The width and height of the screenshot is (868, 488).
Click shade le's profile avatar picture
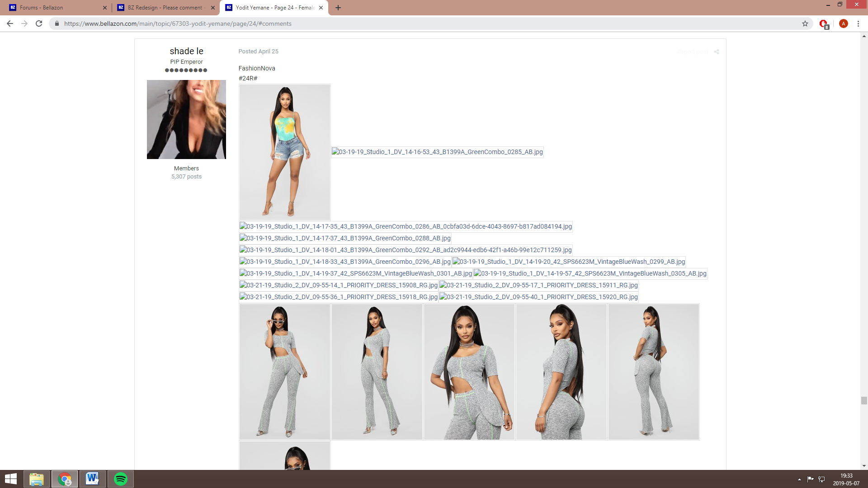(186, 119)
